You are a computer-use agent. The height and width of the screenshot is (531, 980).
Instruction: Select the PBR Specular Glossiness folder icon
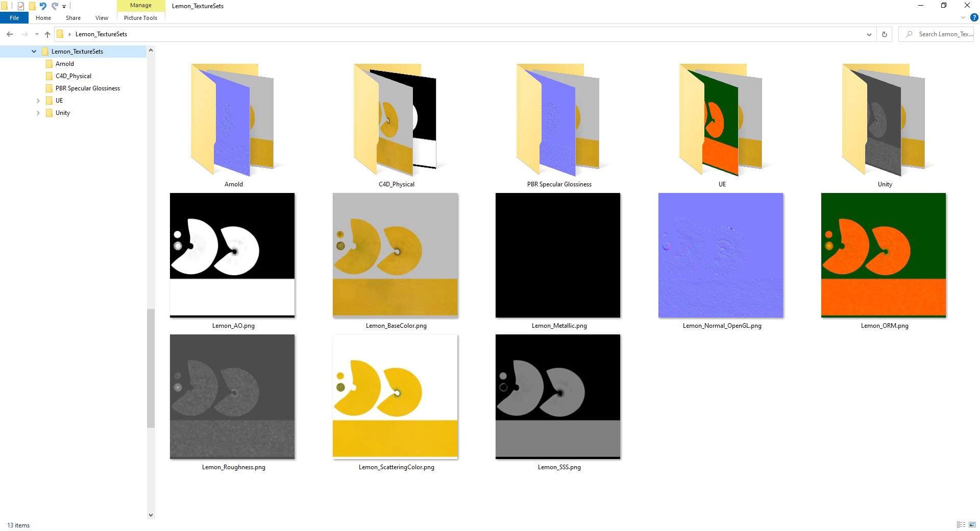[558, 120]
